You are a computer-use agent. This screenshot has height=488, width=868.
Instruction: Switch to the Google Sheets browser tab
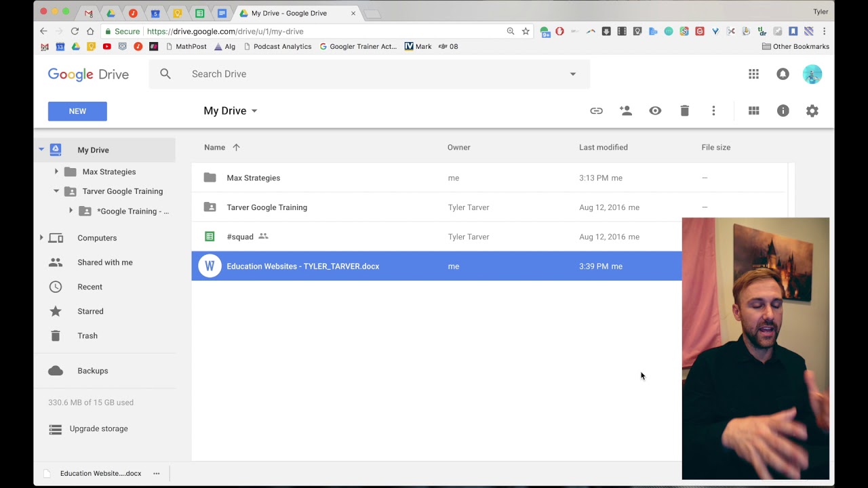(x=199, y=13)
